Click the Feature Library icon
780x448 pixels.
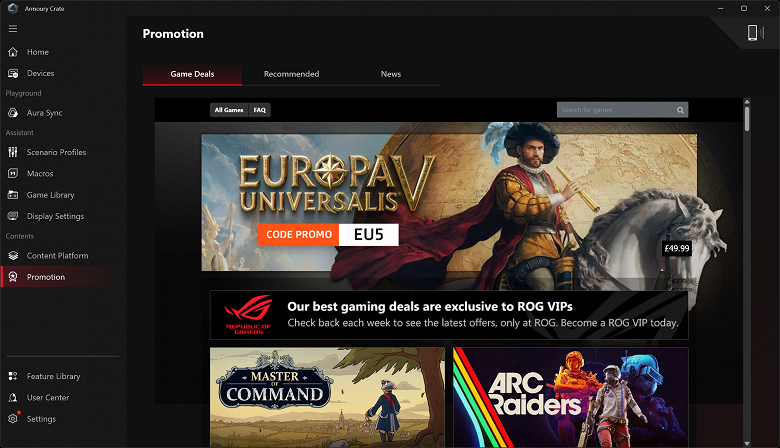pyautogui.click(x=13, y=376)
